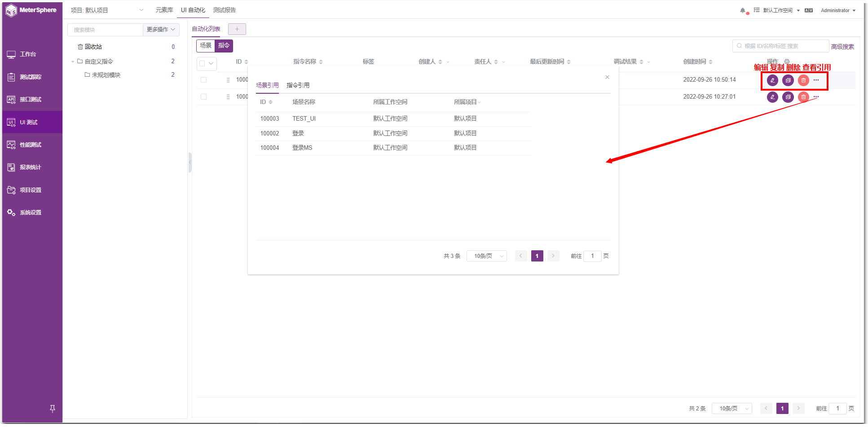Open the 元素库 top menu
Image resolution: width=868 pixels, height=427 pixels.
tap(164, 10)
